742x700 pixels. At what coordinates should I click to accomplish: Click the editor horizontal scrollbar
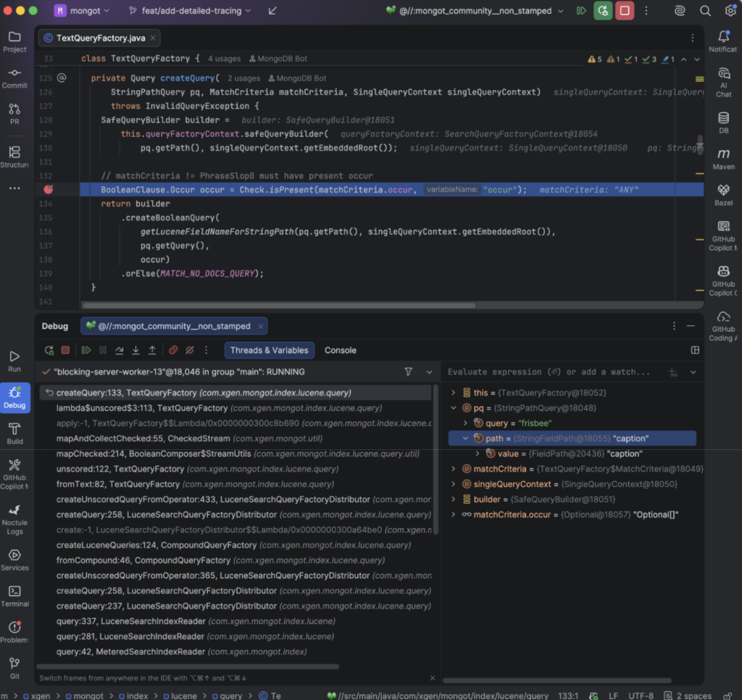point(280,305)
